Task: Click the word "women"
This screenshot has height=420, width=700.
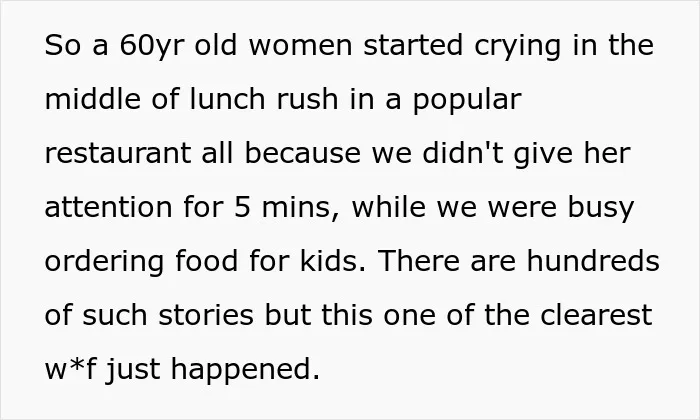Action: (x=300, y=46)
